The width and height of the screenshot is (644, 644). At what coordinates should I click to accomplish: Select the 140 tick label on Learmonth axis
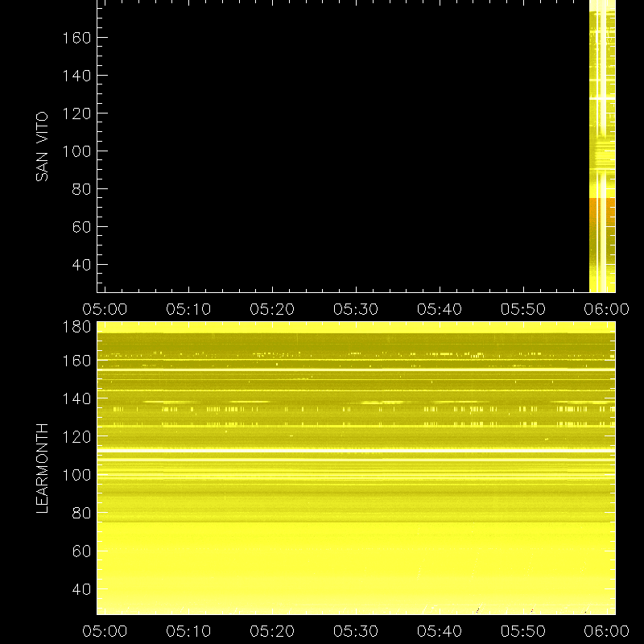point(76,398)
